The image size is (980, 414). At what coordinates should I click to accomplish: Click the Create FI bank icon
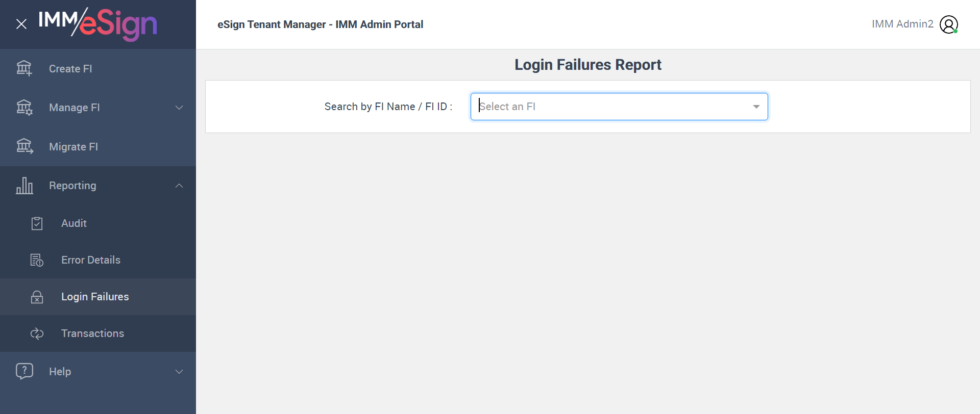point(24,68)
